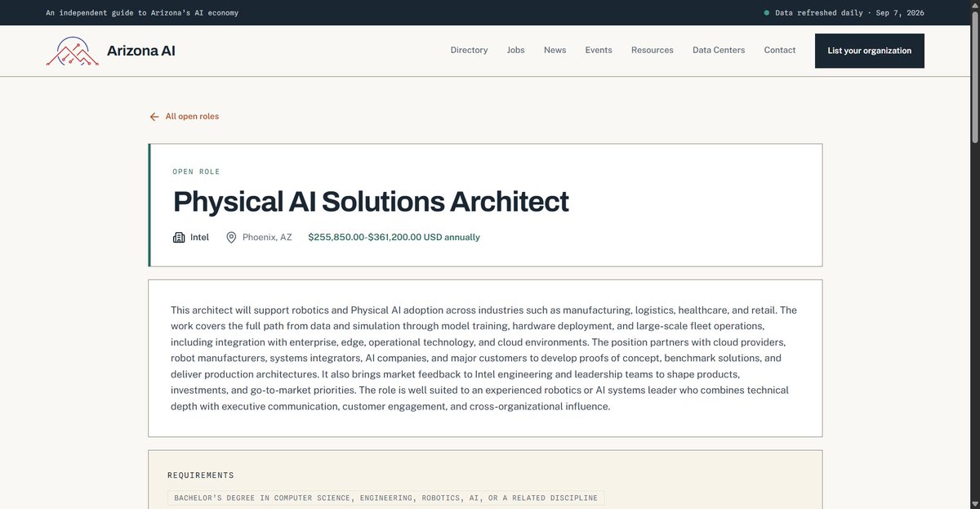Open the Directory nav item
This screenshot has width=980, height=509.
coord(469,51)
